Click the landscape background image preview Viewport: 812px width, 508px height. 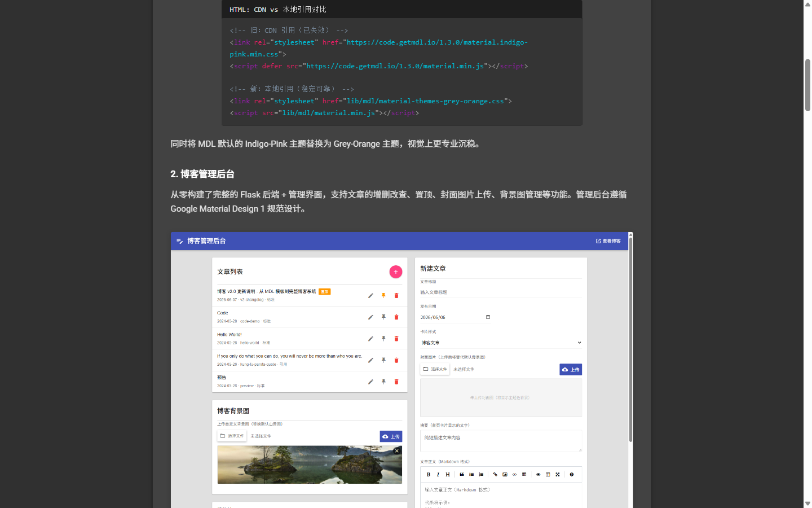(310, 465)
